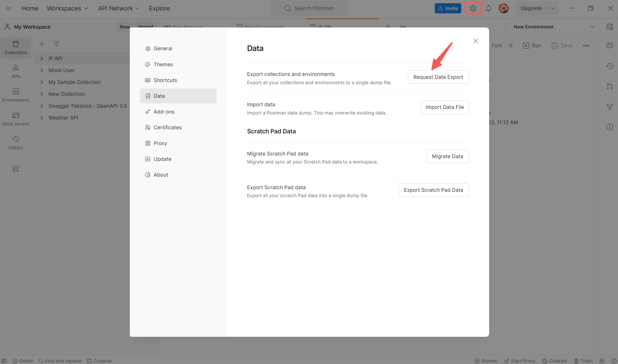Screen dimensions: 618x364
Task: Expand the Weather API collection
Action: 42,118
